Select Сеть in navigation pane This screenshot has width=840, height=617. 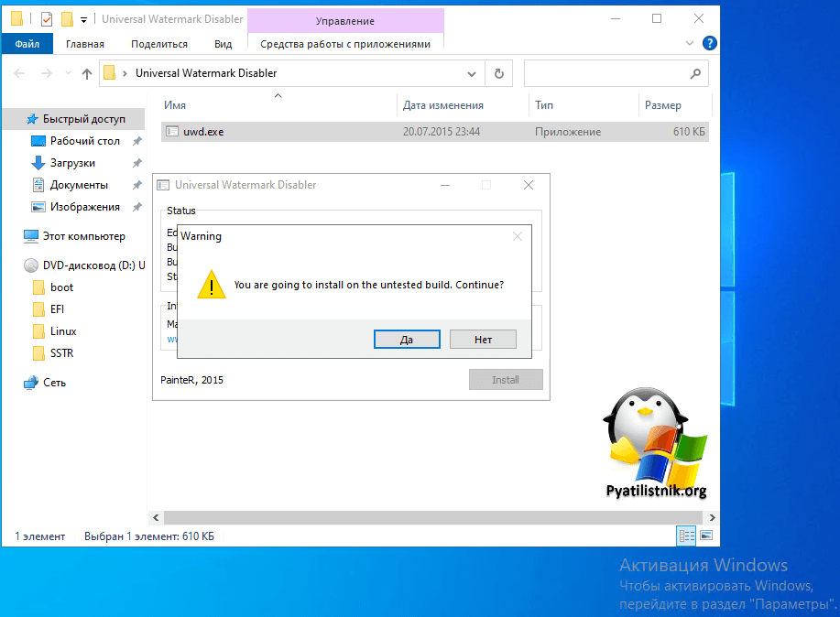[54, 383]
